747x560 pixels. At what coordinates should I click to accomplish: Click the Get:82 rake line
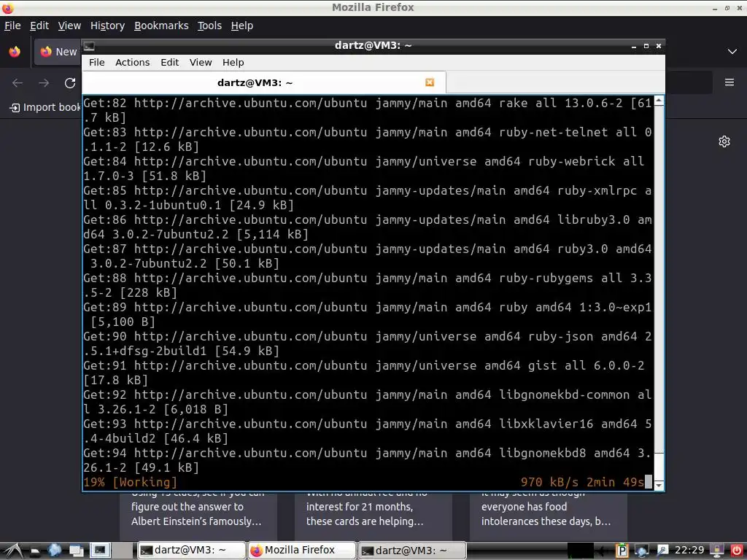point(368,111)
